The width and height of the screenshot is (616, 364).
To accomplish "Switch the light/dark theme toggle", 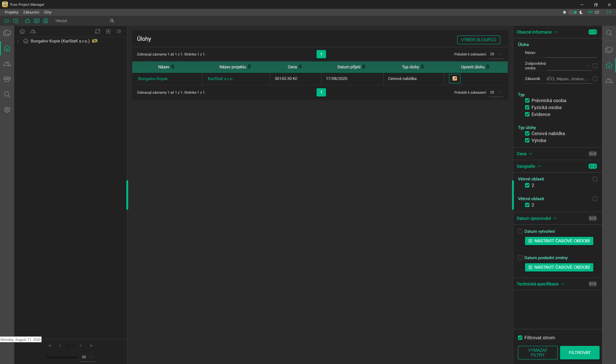I will 573,12.
